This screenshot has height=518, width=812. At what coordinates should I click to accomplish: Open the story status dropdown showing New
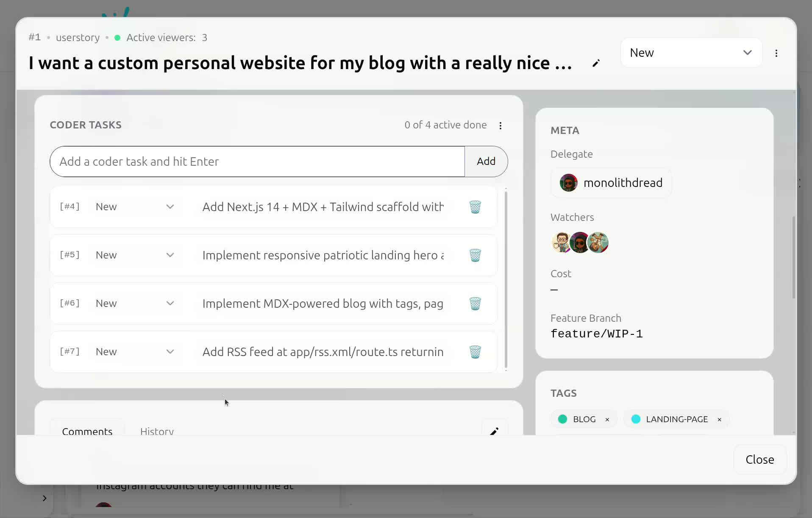click(691, 53)
